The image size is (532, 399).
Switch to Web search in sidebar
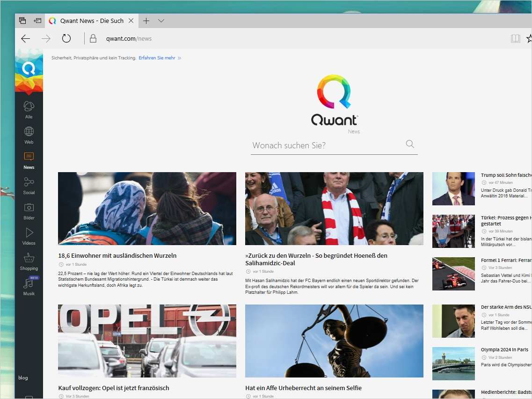coord(29,135)
